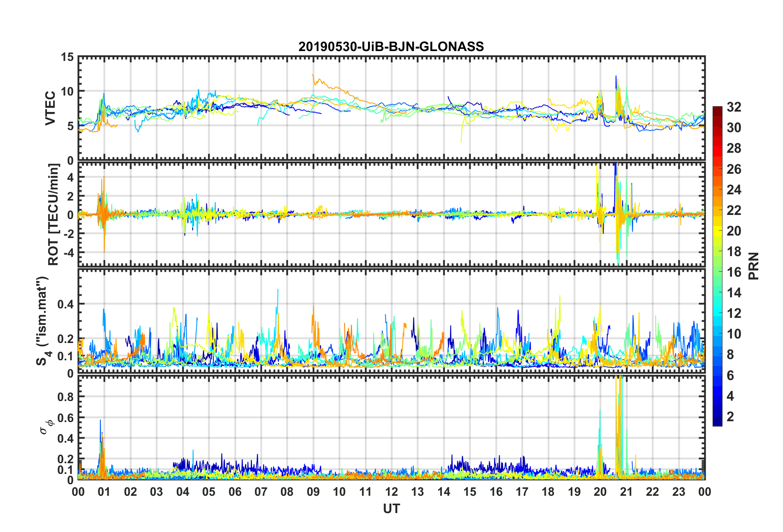Viewport: 783px width, 532px height.
Task: Click the orange VTEC trace peak near 09 UT
Action: tap(313, 75)
